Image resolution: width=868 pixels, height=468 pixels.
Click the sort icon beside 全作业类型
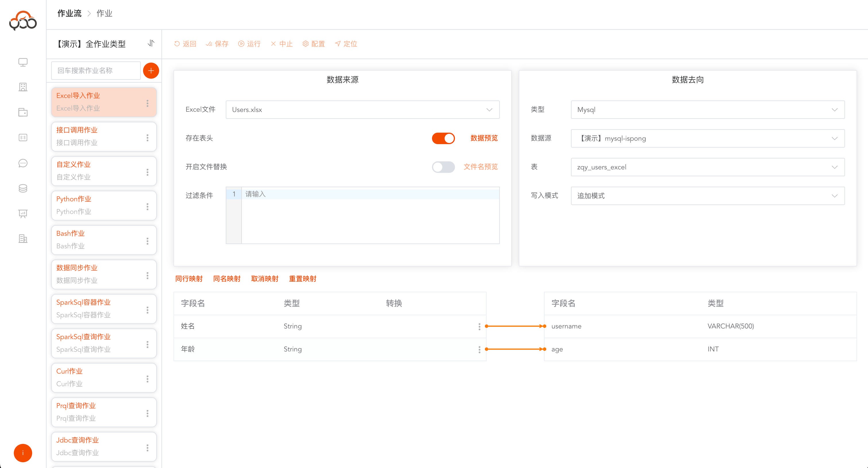tap(151, 43)
